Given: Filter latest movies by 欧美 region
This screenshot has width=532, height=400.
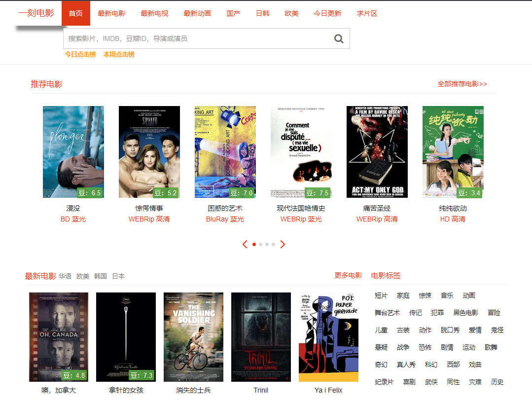Looking at the screenshot, I should 83,276.
